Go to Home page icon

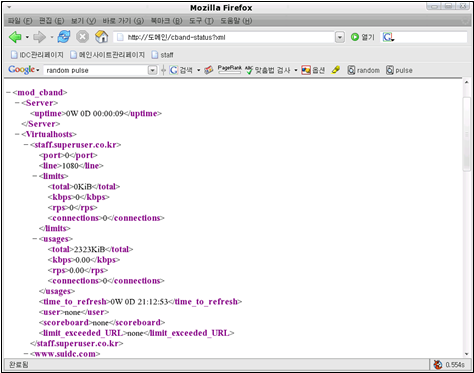pos(101,37)
